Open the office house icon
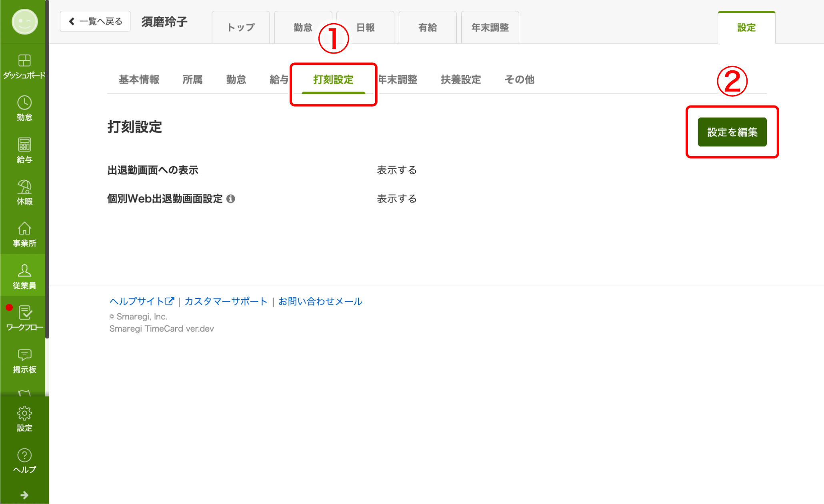Image resolution: width=824 pixels, height=504 pixels. pos(24,229)
